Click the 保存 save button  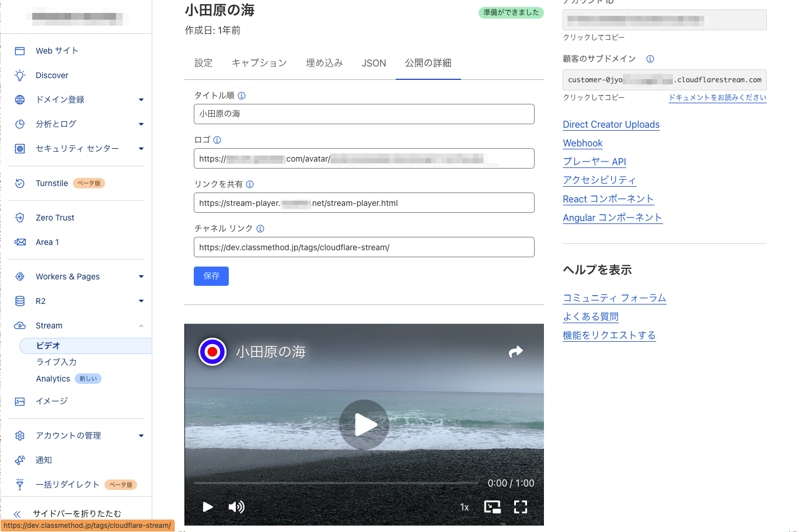click(x=211, y=276)
